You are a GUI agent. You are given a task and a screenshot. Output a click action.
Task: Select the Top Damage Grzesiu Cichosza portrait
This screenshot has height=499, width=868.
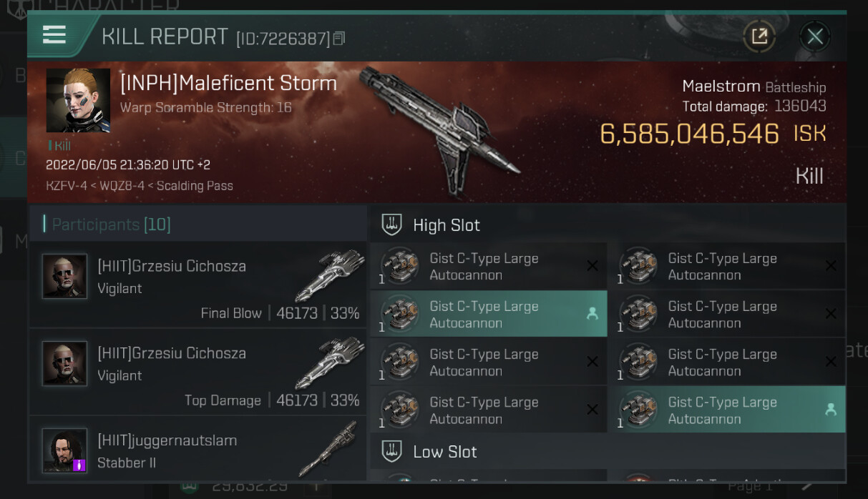pos(64,362)
